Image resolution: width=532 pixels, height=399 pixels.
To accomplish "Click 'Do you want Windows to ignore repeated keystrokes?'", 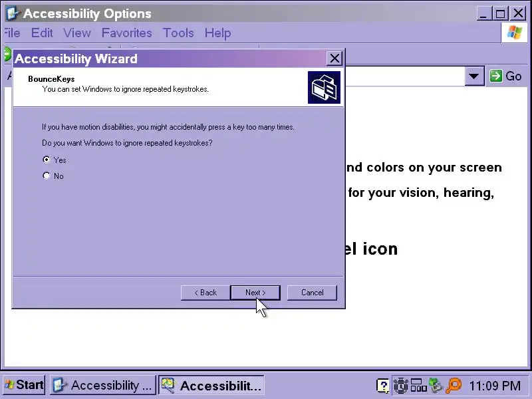I will (x=127, y=143).
